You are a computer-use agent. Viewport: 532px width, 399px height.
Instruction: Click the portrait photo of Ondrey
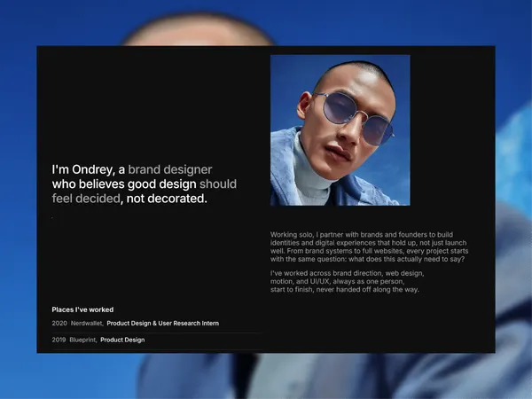340,130
